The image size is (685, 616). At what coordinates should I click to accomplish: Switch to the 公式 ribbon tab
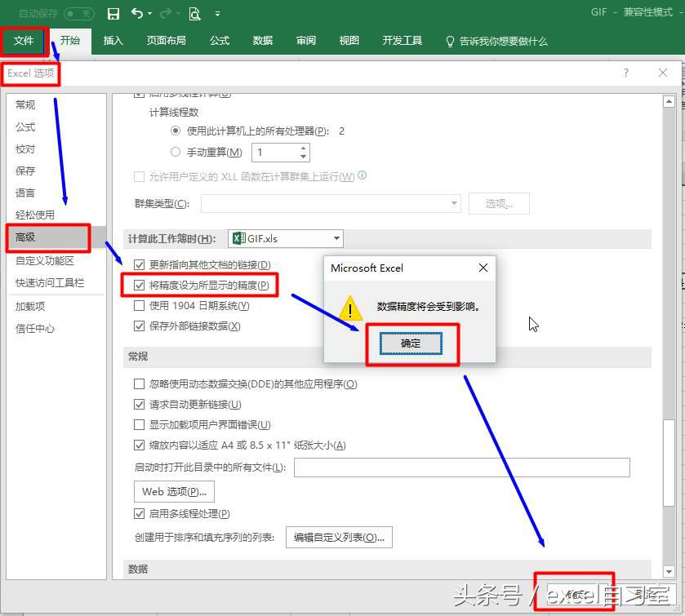pos(220,41)
